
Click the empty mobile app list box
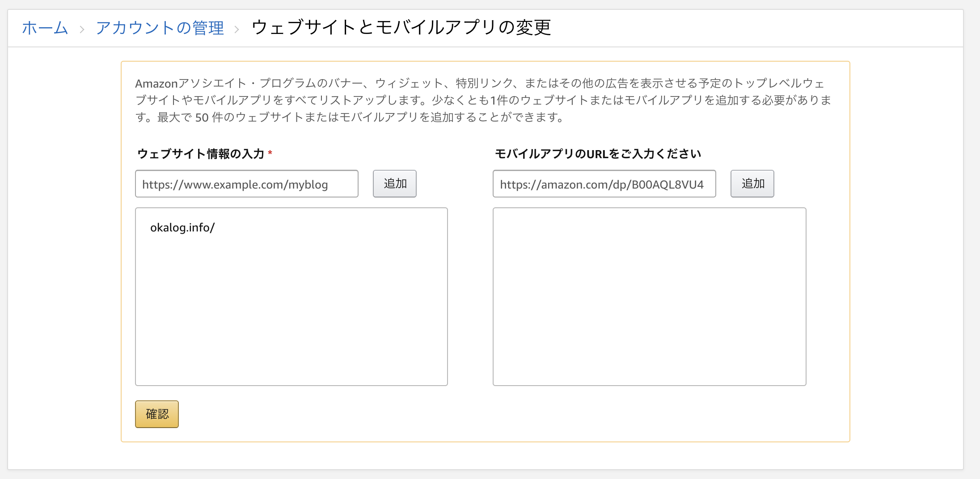point(650,297)
